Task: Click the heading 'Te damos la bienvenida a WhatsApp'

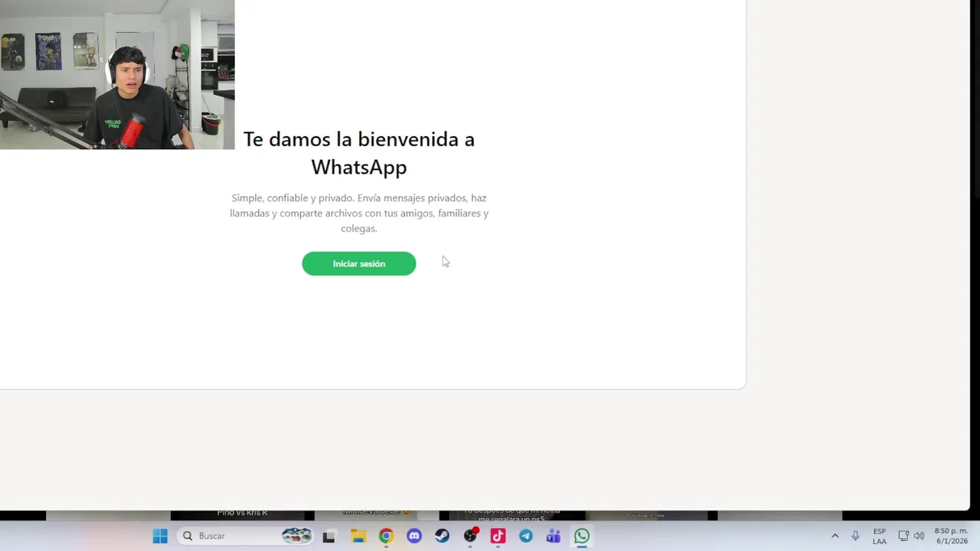Action: 359,152
